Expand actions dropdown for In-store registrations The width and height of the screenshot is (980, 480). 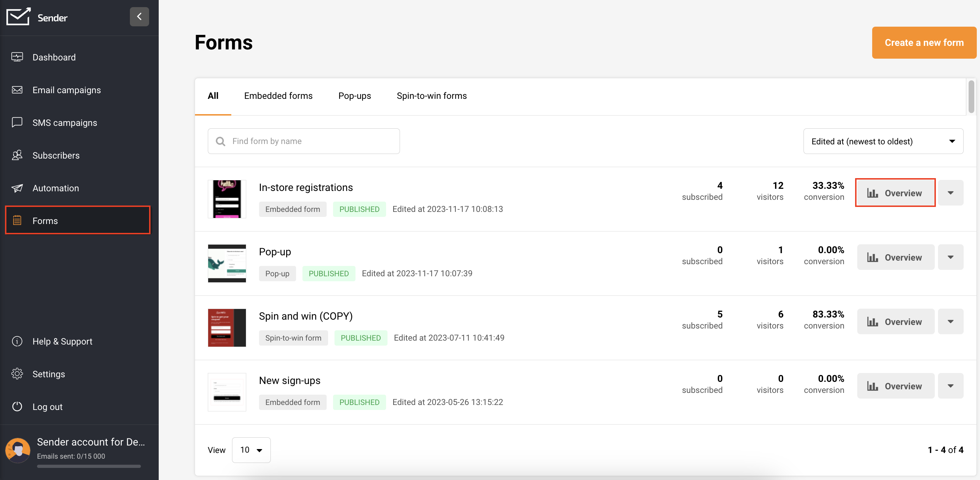(950, 193)
